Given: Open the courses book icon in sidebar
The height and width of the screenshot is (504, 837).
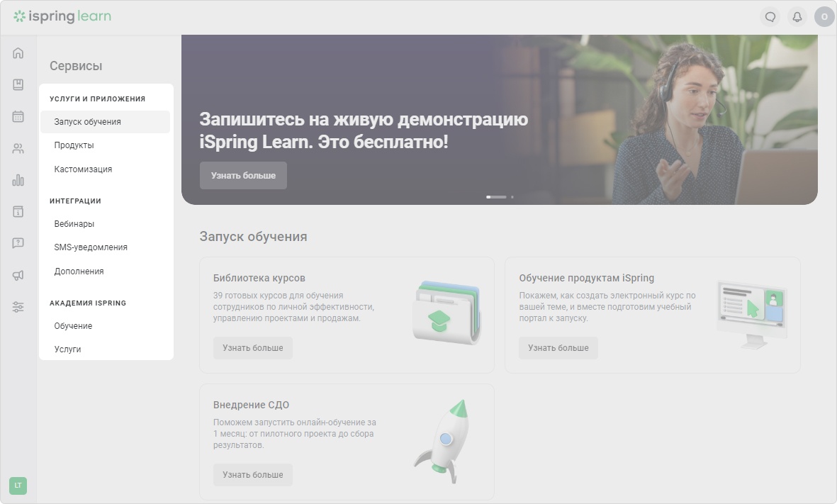Looking at the screenshot, I should click(18, 84).
